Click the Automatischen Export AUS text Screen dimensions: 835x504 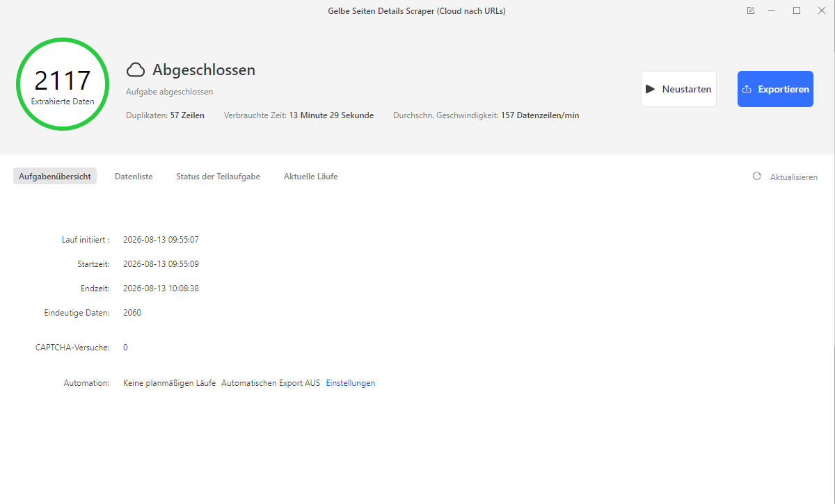click(x=271, y=383)
